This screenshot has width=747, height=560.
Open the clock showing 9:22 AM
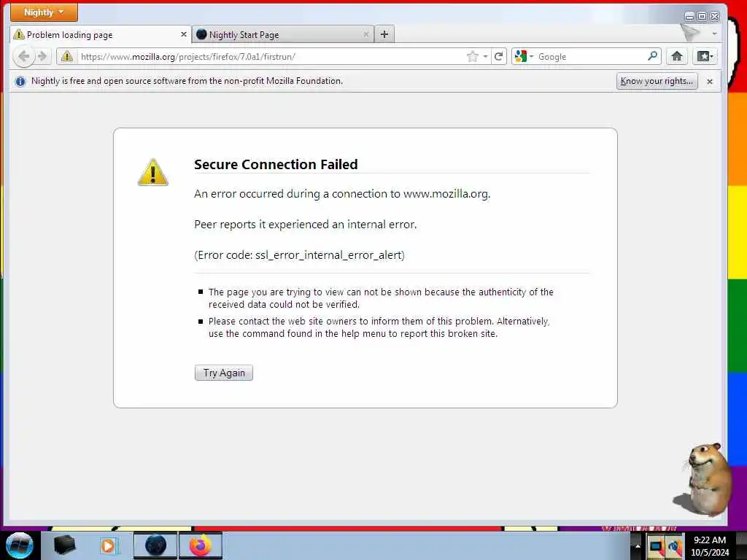coord(710,546)
